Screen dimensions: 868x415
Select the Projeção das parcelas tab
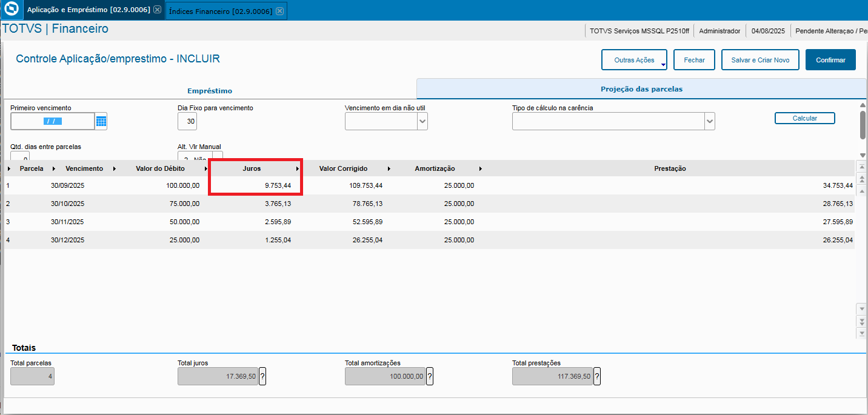(x=641, y=89)
